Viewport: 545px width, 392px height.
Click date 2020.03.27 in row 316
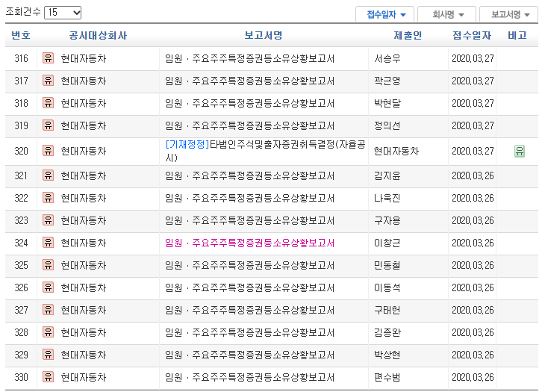[x=473, y=58]
